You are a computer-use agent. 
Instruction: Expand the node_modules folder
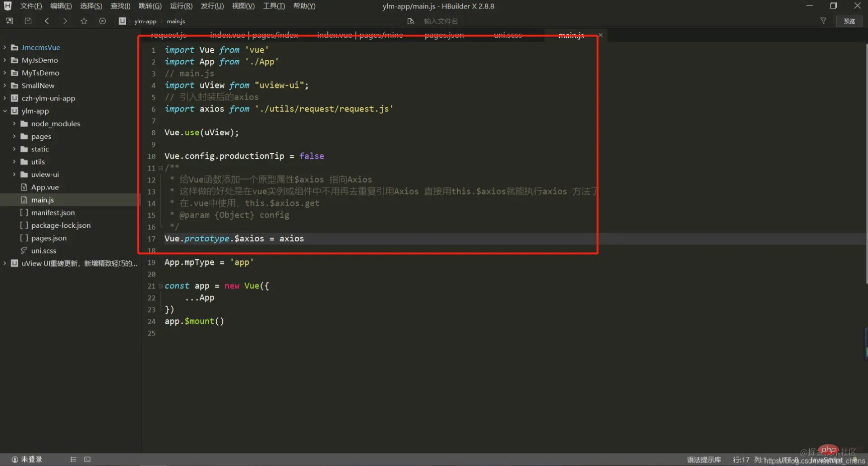pos(15,124)
